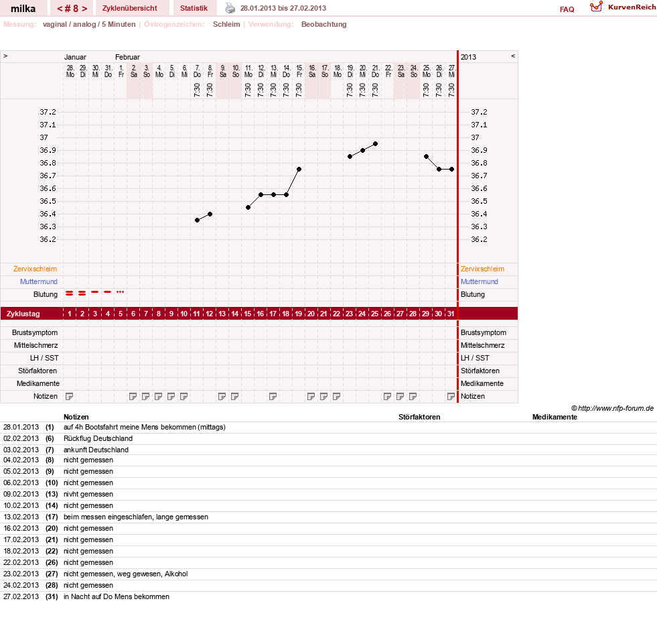Image resolution: width=657 pixels, height=644 pixels.
Task: Switch to the Zyklenübersicht tab
Action: tap(130, 8)
